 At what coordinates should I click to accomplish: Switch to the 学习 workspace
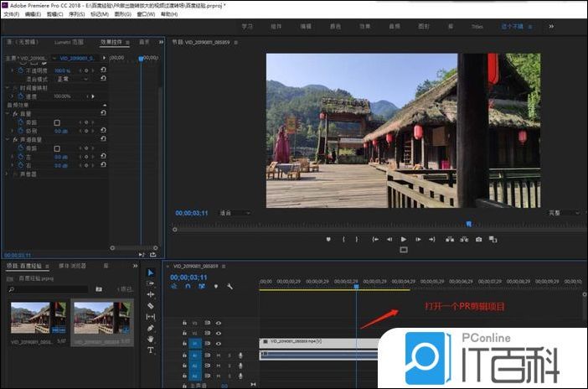[247, 26]
